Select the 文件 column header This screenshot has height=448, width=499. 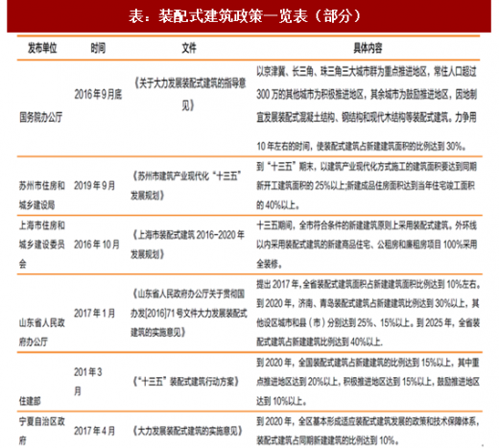tap(189, 48)
